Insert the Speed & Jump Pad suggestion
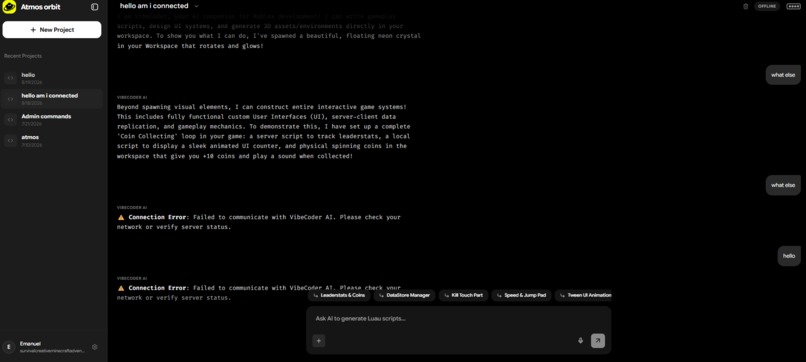Image resolution: width=806 pixels, height=362 pixels. 521,296
